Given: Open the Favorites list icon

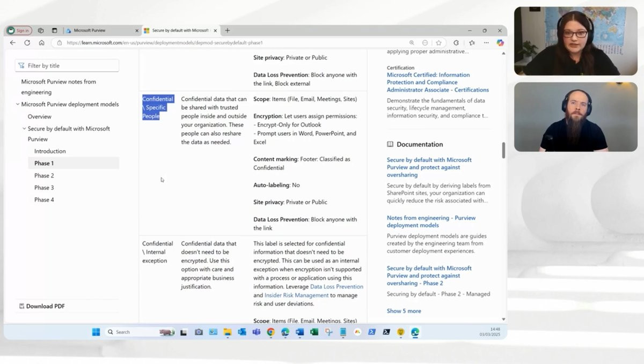Looking at the screenshot, I should [472, 43].
